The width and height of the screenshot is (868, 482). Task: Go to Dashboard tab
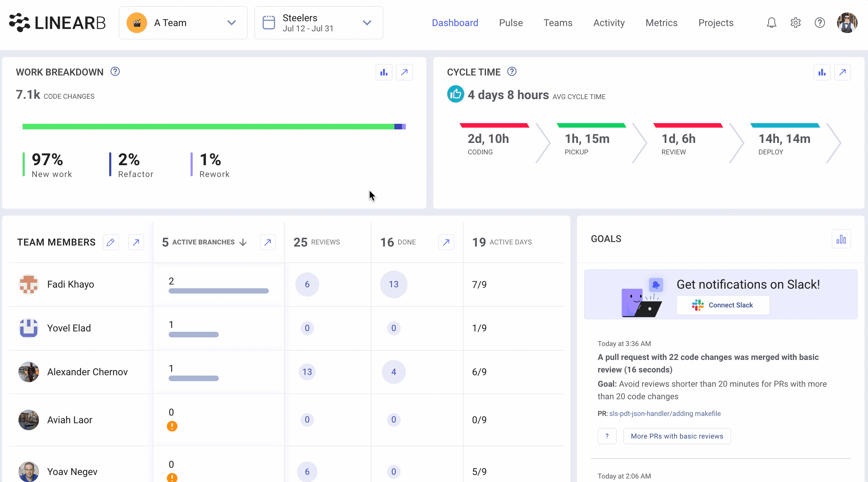(x=455, y=23)
